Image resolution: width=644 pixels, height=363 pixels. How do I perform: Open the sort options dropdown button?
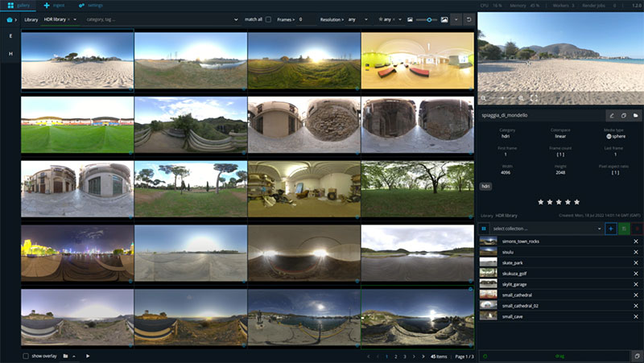click(456, 19)
